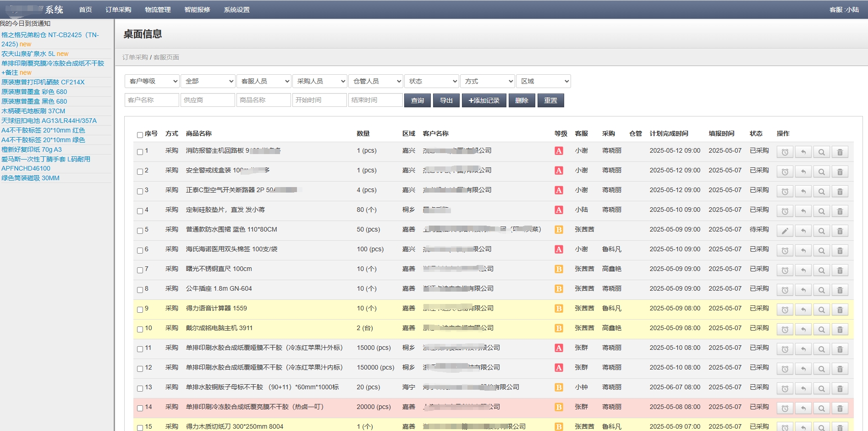868x431 pixels.
Task: Click the trash icon in row 13
Action: click(x=840, y=389)
